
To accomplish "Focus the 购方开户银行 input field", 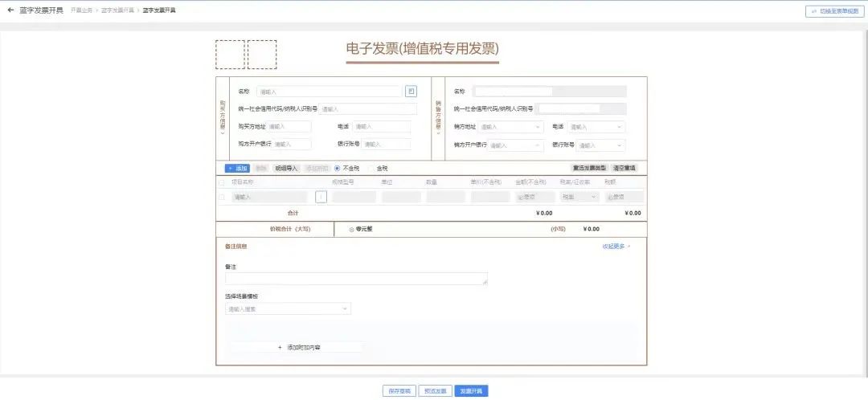I will click(x=292, y=145).
